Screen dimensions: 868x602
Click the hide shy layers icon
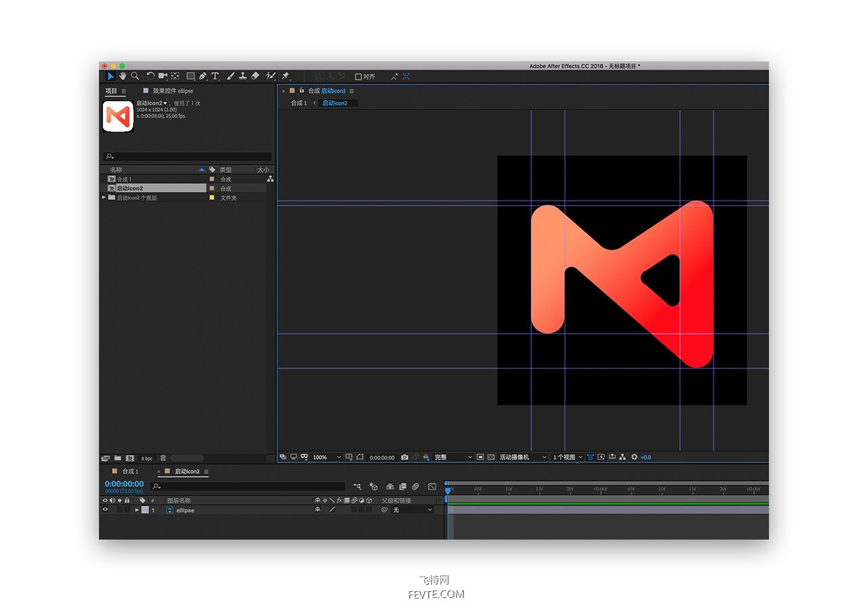tap(390, 486)
